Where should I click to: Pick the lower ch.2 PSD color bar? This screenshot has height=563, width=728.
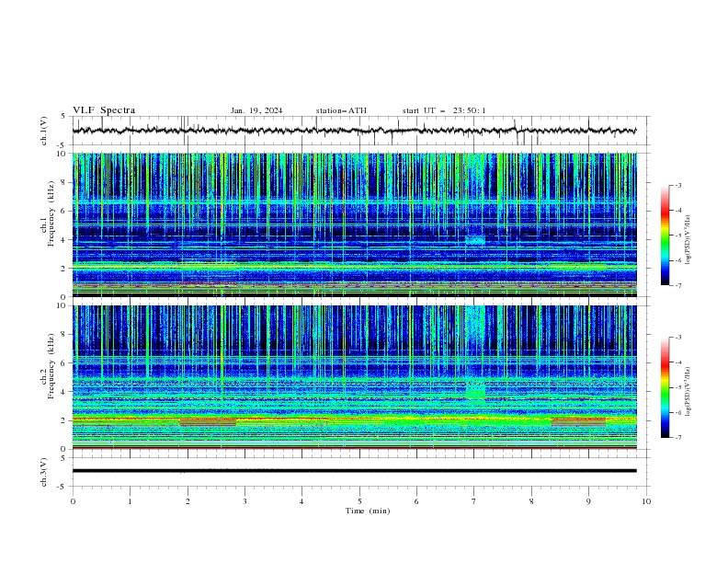(x=665, y=387)
